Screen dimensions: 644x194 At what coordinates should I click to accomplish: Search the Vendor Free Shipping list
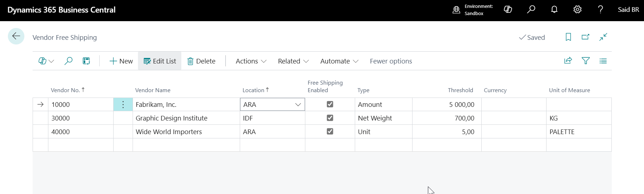[68, 61]
